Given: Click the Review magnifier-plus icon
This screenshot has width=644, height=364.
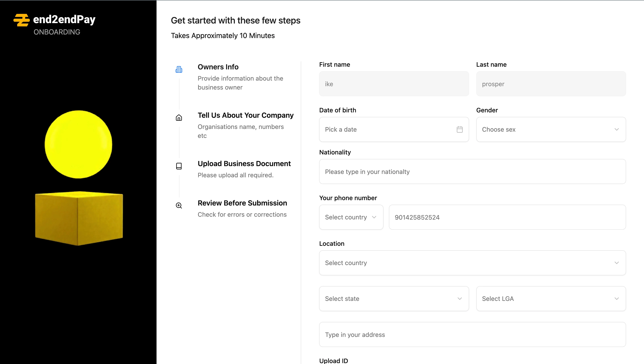Looking at the screenshot, I should tap(179, 206).
